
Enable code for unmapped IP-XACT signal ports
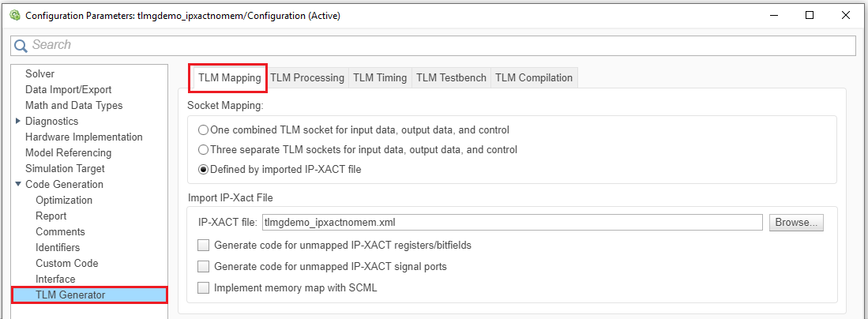(x=204, y=267)
